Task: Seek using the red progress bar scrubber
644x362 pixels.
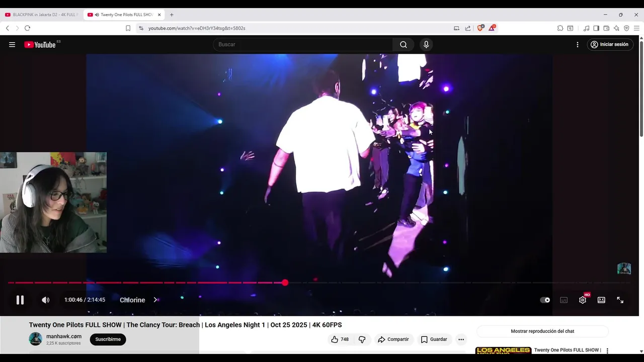Action: (285, 283)
